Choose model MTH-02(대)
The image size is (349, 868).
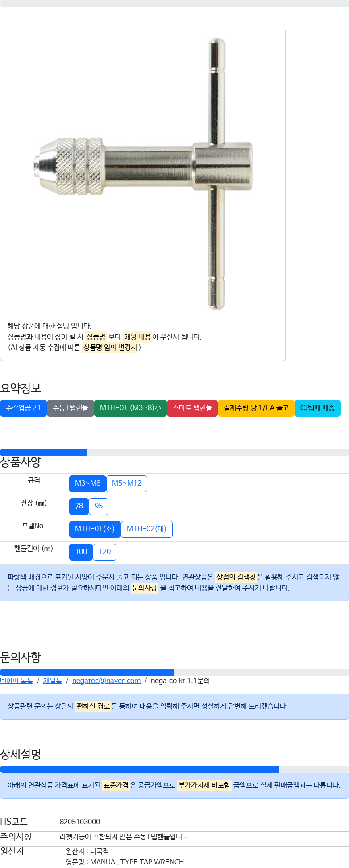coord(146,529)
